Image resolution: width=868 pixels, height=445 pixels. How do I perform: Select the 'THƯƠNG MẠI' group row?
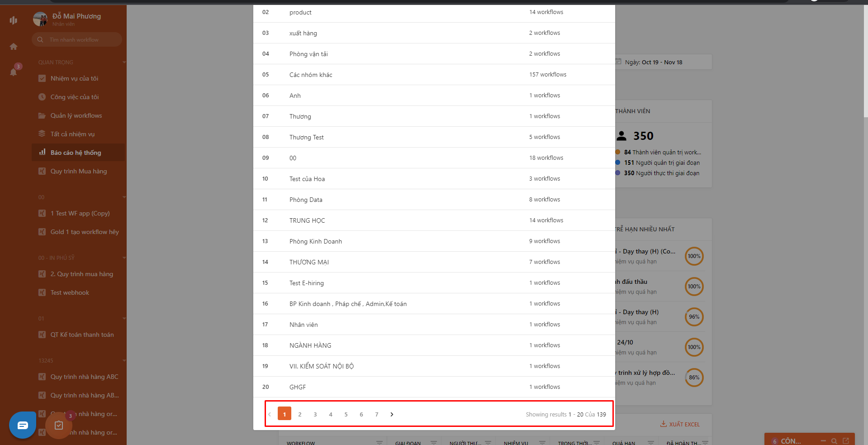tap(434, 262)
